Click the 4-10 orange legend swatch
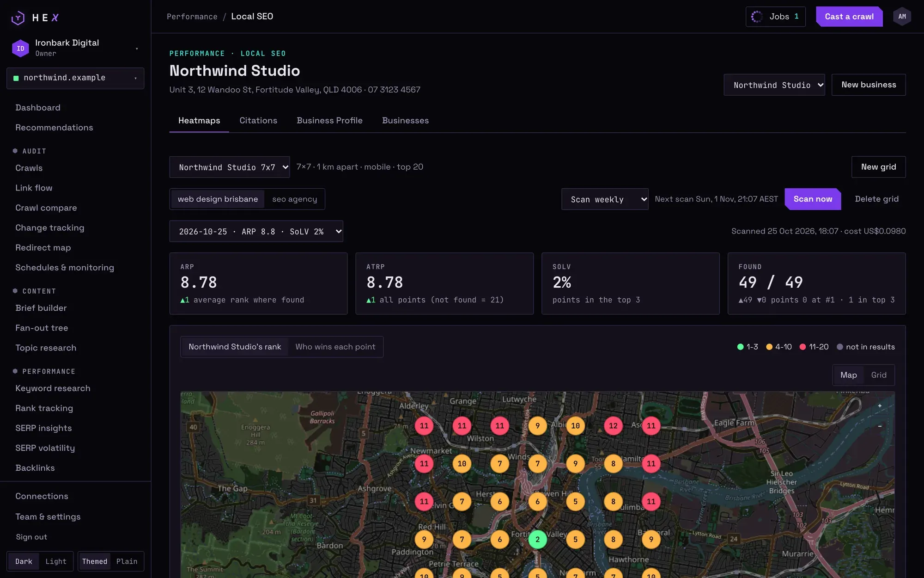The image size is (924, 578). 769,347
